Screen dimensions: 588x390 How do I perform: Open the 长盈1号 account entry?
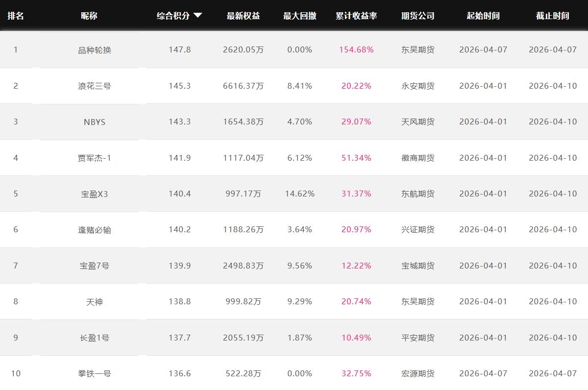pos(95,338)
